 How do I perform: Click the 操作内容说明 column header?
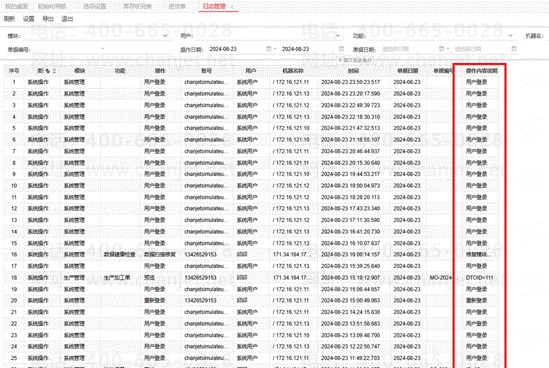pyautogui.click(x=481, y=71)
